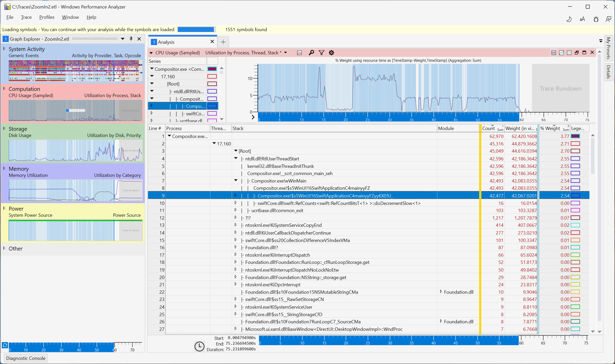Viewport: 615px width, 364px height.
Task: Switch to graph-only display icon
Action: [x=561, y=53]
